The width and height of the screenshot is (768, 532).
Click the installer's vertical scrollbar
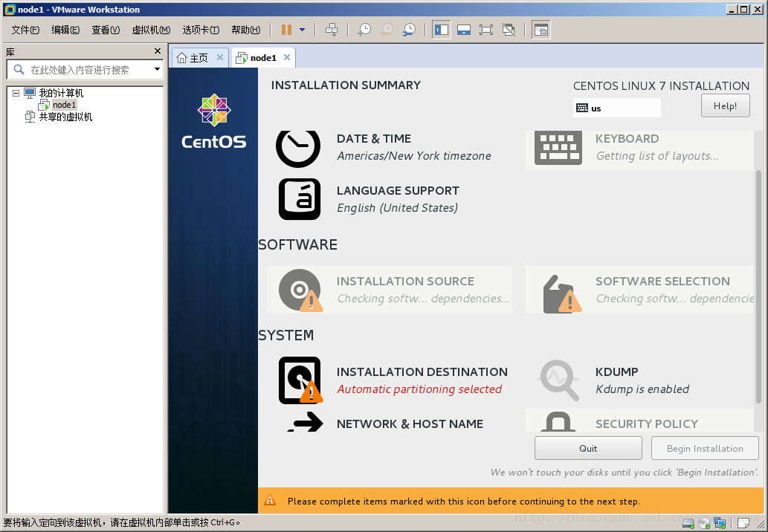click(758, 286)
